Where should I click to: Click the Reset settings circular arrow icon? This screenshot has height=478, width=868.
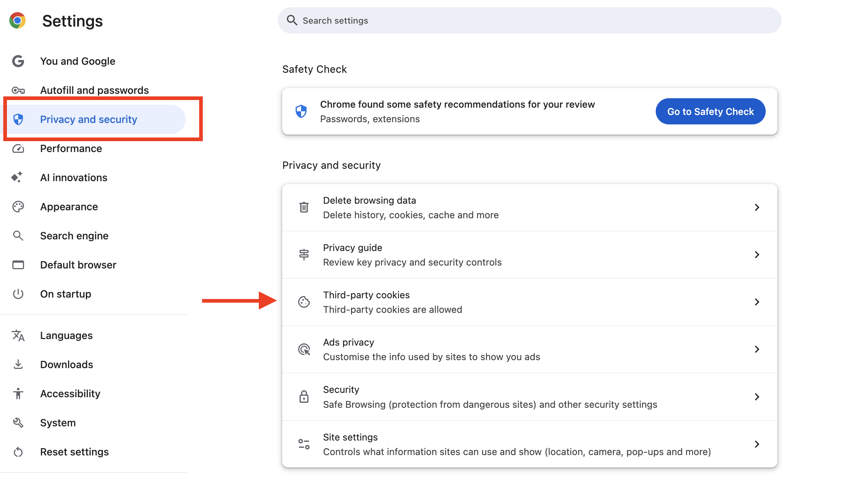click(18, 452)
